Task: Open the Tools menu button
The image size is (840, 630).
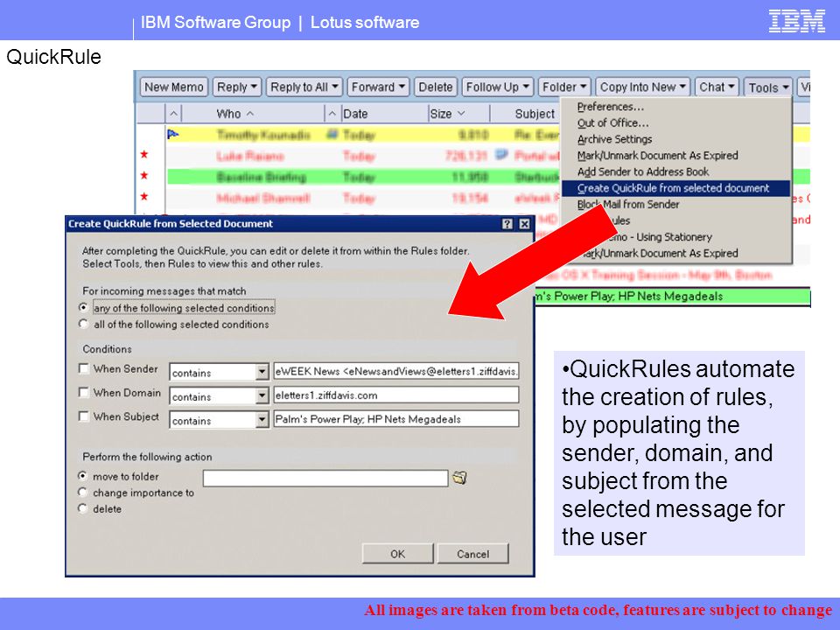Action: (768, 87)
